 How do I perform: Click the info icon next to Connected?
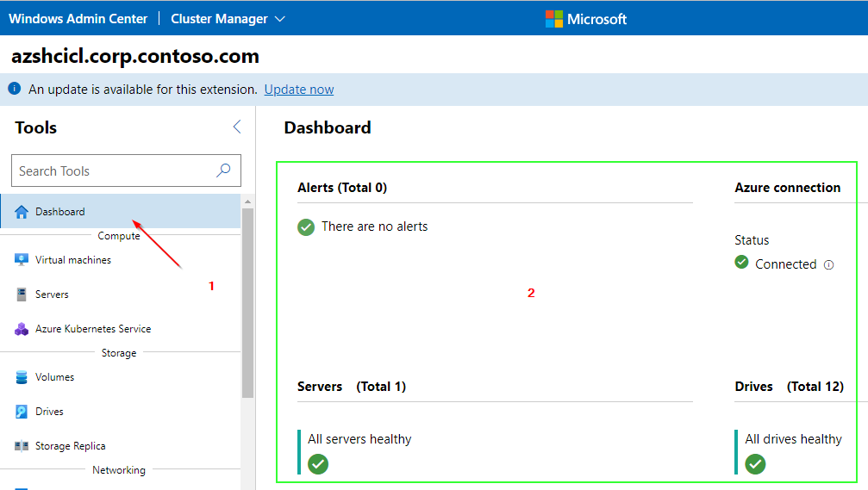(828, 265)
